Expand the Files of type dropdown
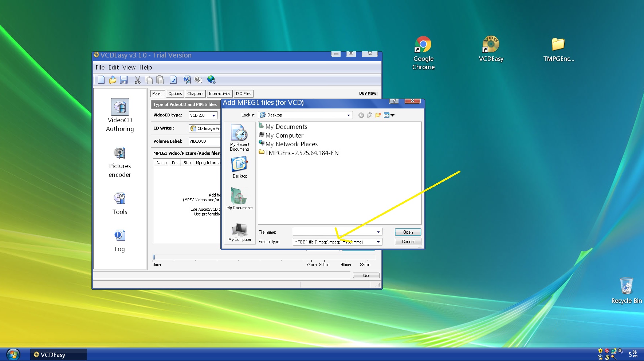 point(378,242)
